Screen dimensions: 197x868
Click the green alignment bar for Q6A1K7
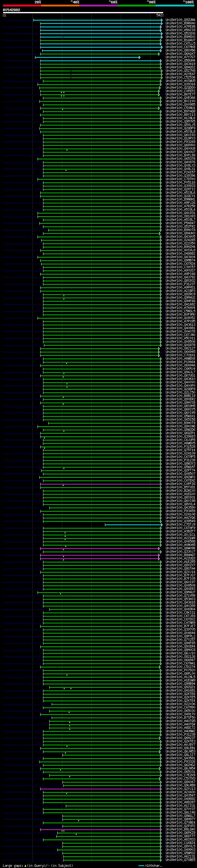[101, 54]
